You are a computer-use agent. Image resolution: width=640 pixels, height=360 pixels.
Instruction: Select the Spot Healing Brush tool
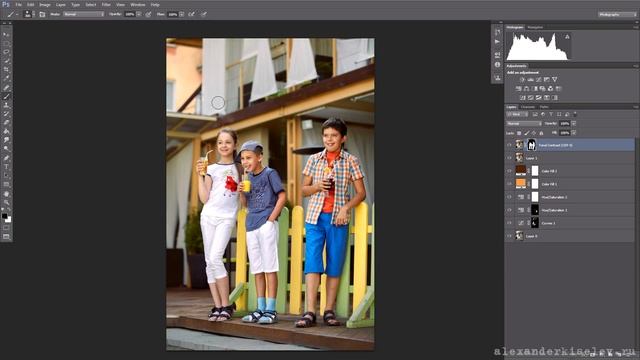click(6, 87)
